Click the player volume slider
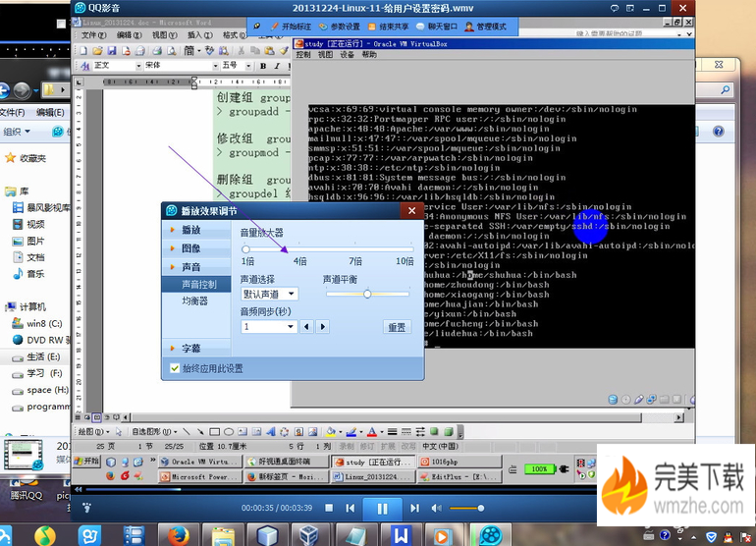Screen dimensions: 756x546 tap(466, 508)
